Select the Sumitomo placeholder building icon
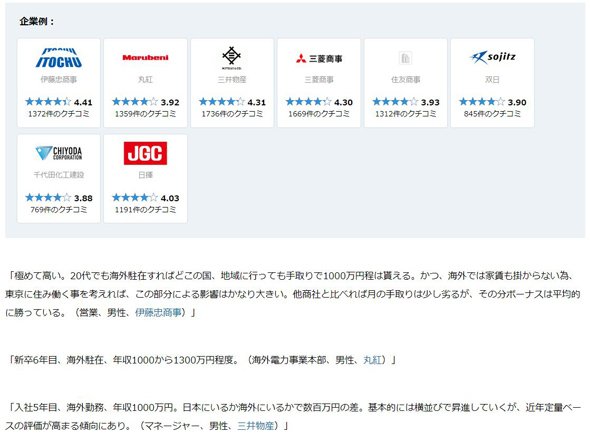Screen dimensions: 590x433 coord(405,58)
